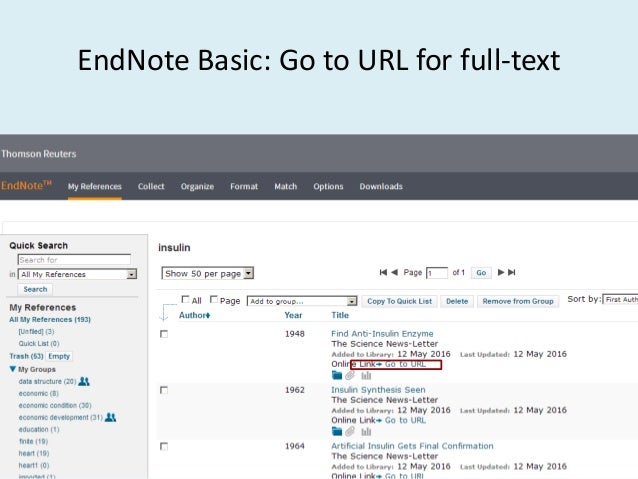Click Remove from Group button
Screen dimensions: 638x479
pos(518,301)
